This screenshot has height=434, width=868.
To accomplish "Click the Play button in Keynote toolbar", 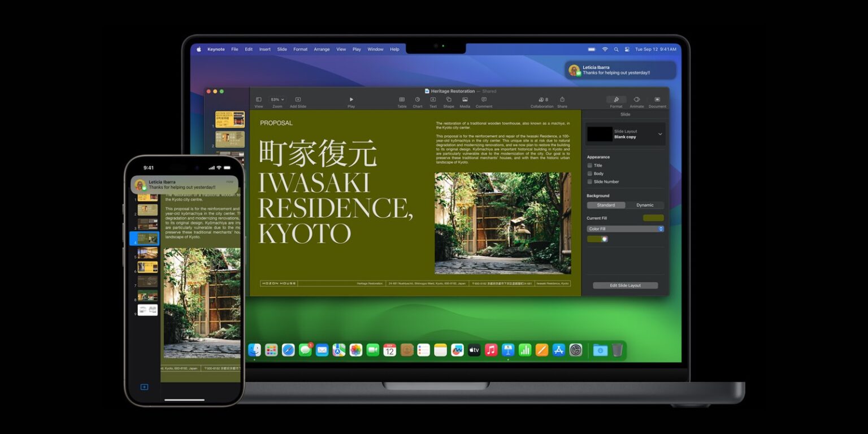I will [351, 100].
